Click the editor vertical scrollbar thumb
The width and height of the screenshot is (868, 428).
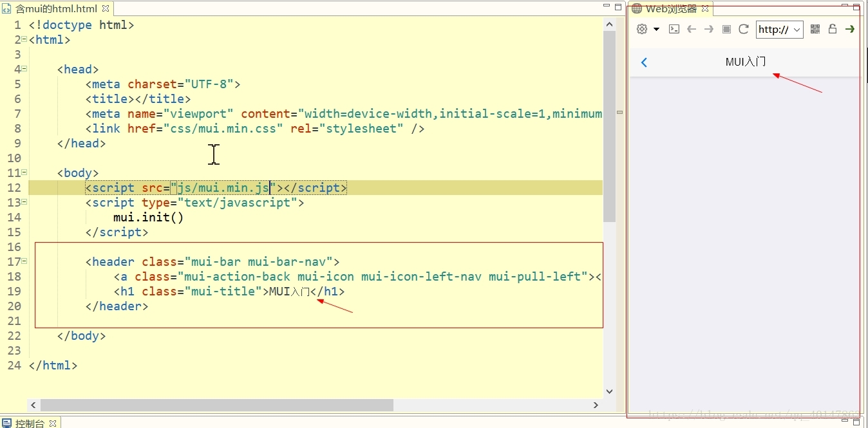610,126
